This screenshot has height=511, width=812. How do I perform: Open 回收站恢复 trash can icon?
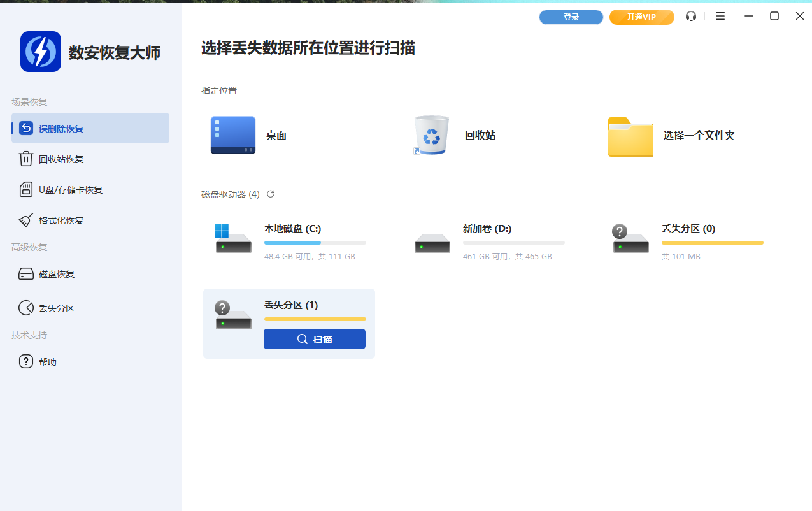(25, 159)
